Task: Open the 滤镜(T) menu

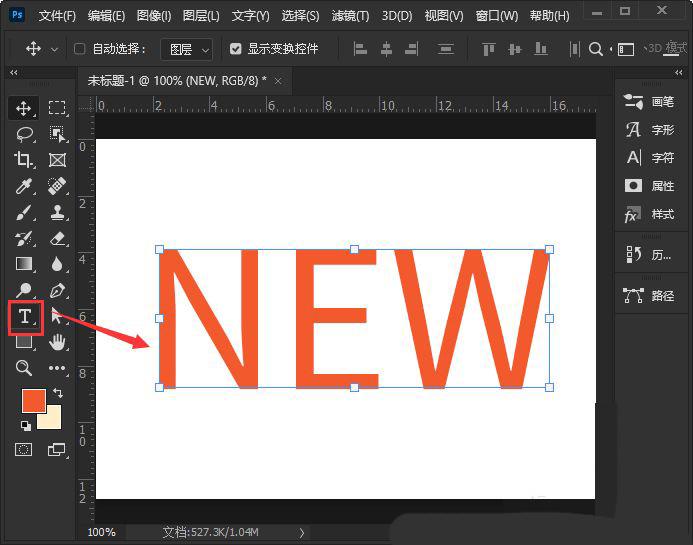Action: (x=350, y=16)
